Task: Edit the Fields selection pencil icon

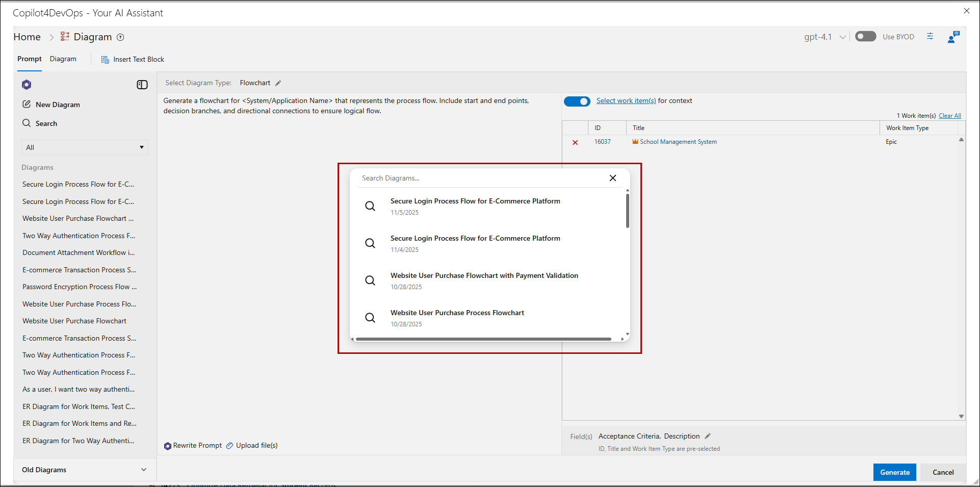Action: (708, 436)
